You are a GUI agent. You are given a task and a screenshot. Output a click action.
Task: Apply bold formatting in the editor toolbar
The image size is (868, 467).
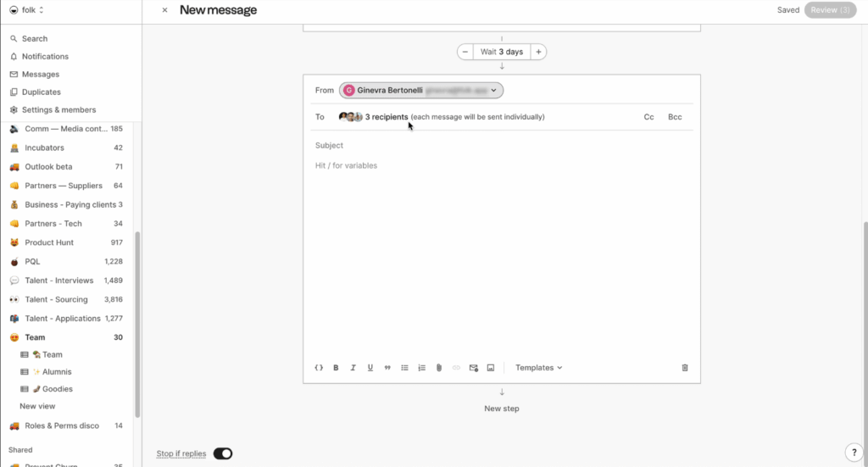pyautogui.click(x=336, y=368)
